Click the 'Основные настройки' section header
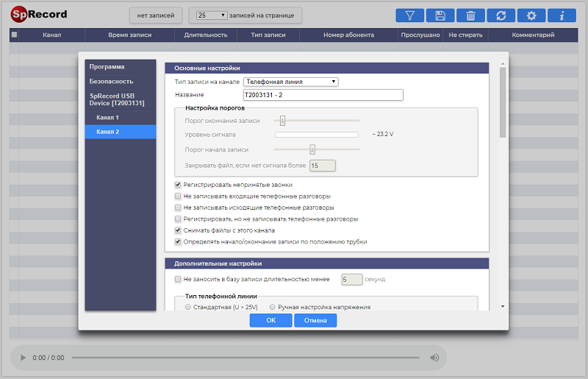588x379 pixels. pyautogui.click(x=326, y=68)
